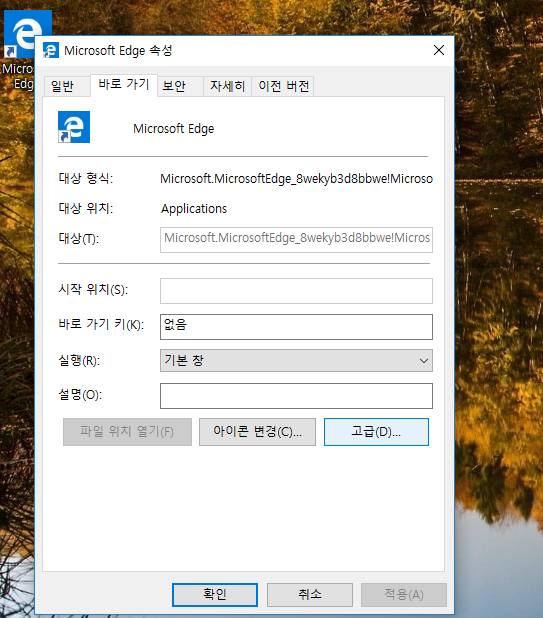Open 아이콘 변경(C)... dialog
Image resolution: width=543 pixels, height=618 pixels.
pyautogui.click(x=257, y=432)
